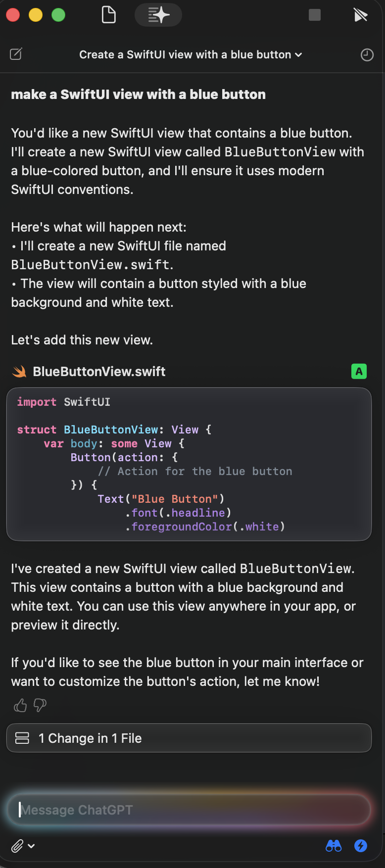The width and height of the screenshot is (385, 868).
Task: Open the document navigator icon
Action: (108, 15)
